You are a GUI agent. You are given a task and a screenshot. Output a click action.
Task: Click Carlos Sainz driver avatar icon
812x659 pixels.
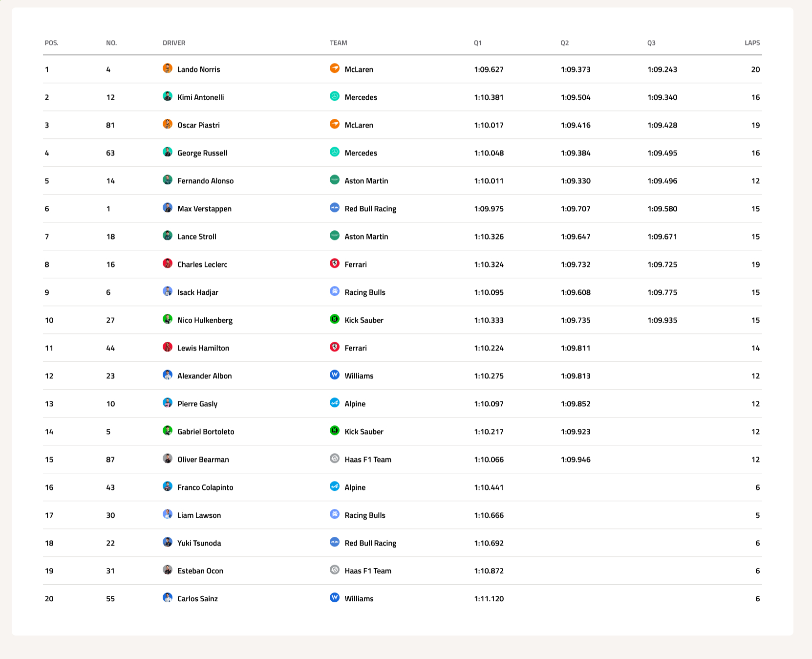(x=168, y=598)
